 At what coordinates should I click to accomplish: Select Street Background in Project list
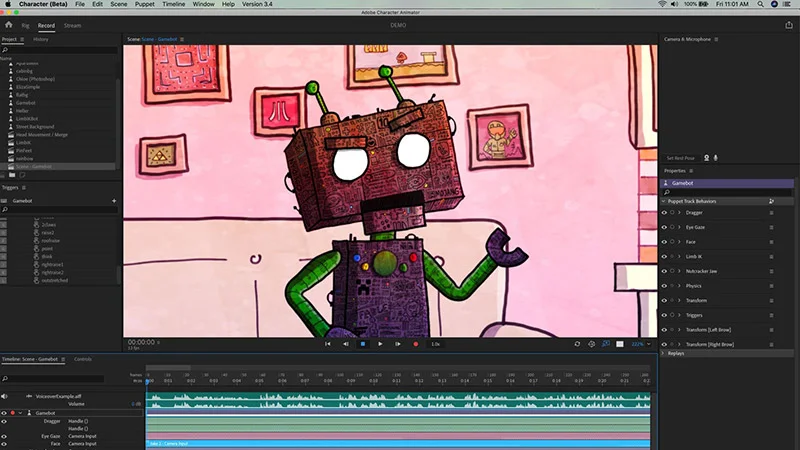[x=35, y=127]
